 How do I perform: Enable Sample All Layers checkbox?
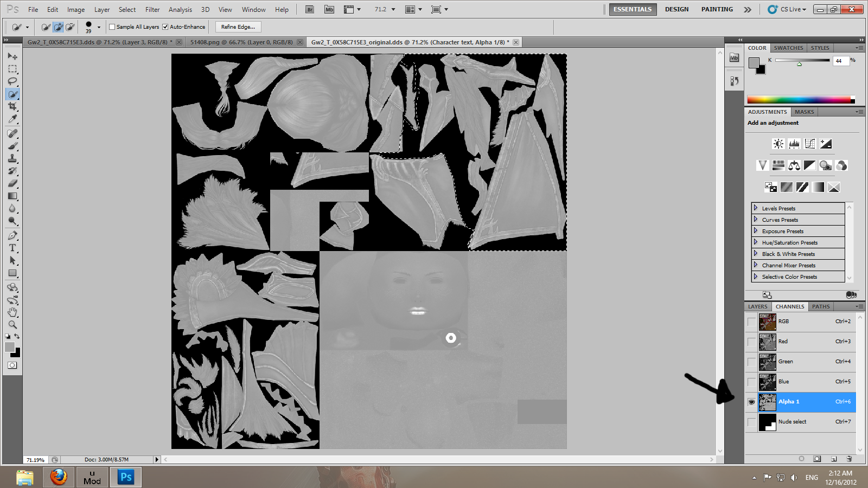coord(112,27)
